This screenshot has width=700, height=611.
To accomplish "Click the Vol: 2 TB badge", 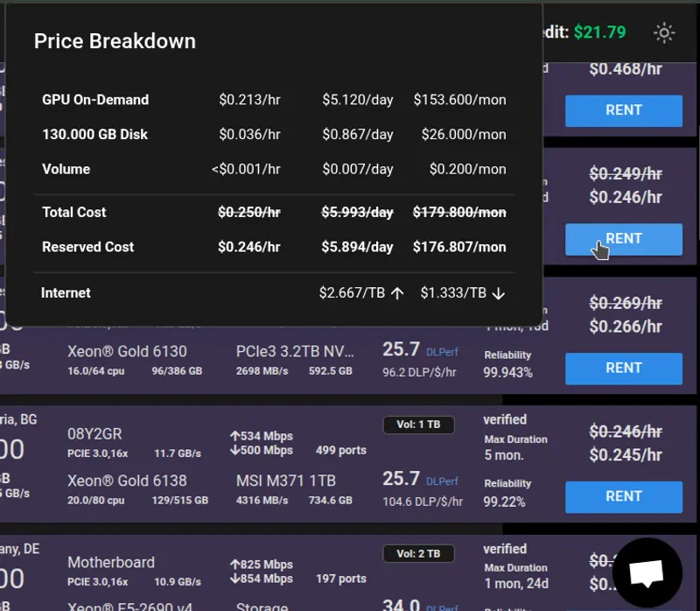I will click(x=419, y=554).
